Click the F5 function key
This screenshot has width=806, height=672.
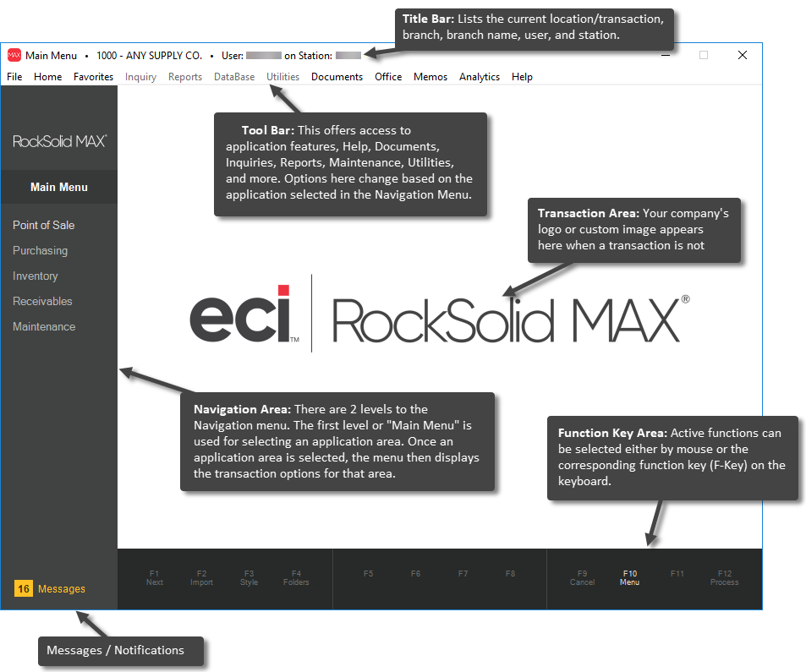pos(368,574)
